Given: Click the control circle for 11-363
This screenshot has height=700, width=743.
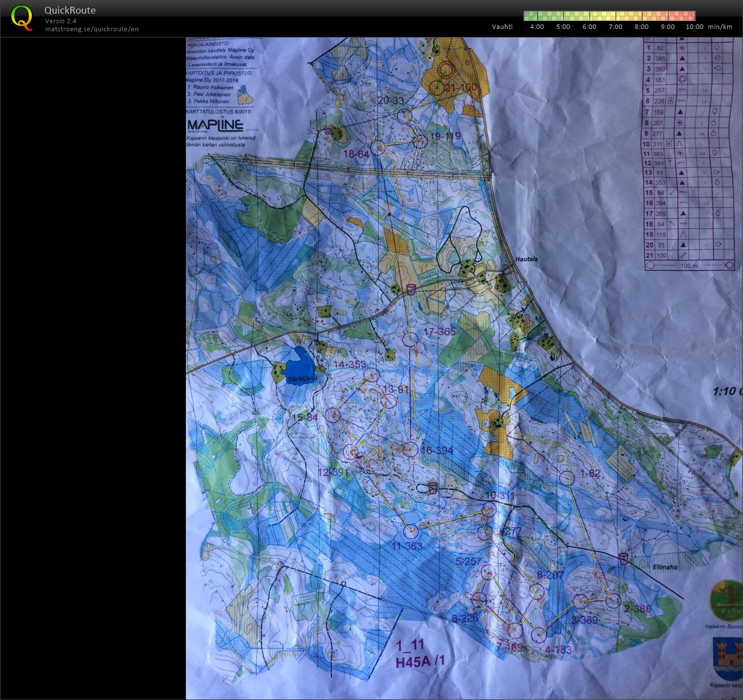Looking at the screenshot, I should [410, 532].
